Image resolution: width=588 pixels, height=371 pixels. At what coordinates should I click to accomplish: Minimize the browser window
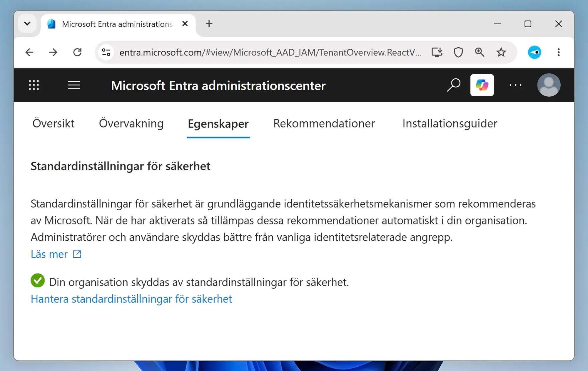click(497, 24)
